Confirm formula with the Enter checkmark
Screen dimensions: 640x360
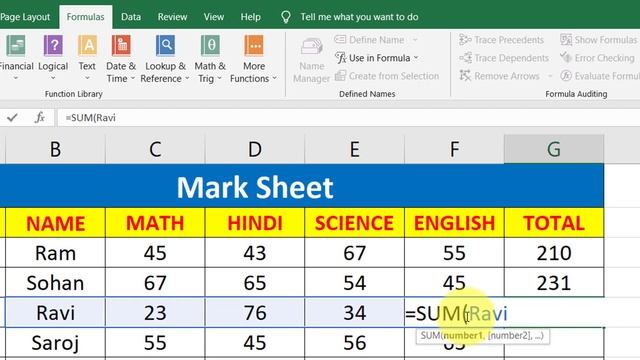pos(12,118)
